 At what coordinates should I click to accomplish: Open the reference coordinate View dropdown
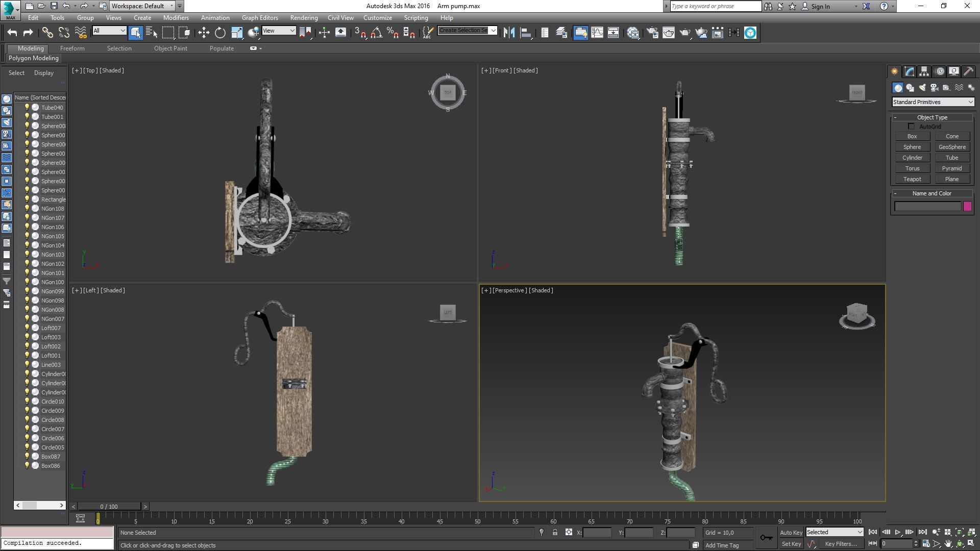tap(279, 31)
